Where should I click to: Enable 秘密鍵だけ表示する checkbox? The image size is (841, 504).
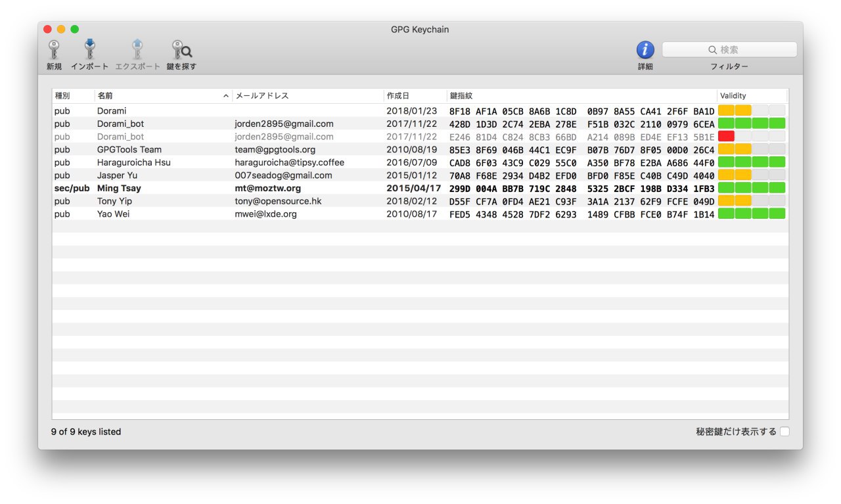tap(785, 432)
